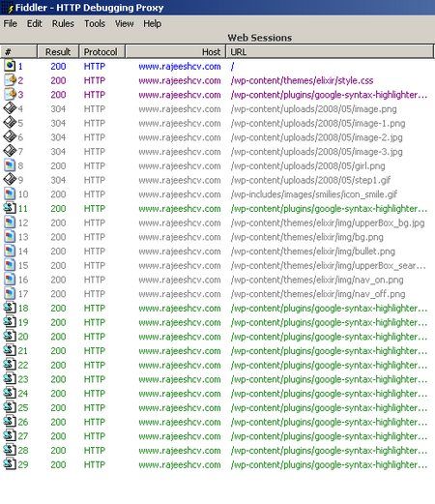The height and width of the screenshot is (504, 435).
Task: Click the cached-diamond icon of session 4
Action: (x=10, y=108)
